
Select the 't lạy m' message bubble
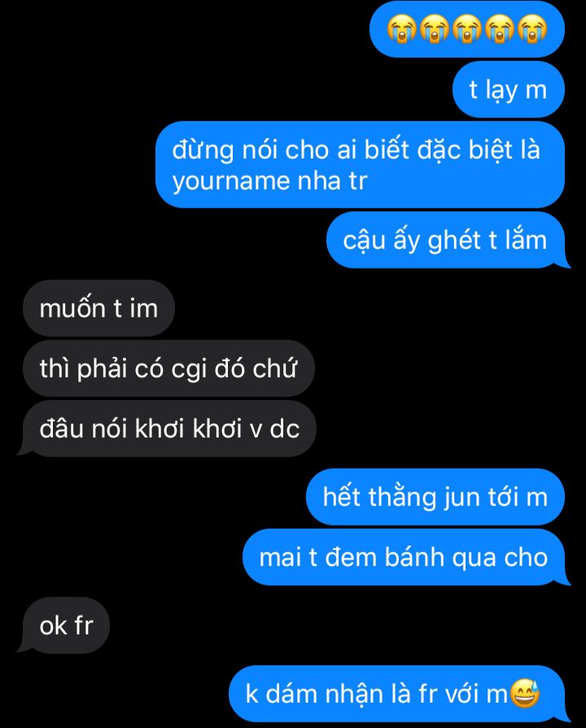tap(509, 89)
